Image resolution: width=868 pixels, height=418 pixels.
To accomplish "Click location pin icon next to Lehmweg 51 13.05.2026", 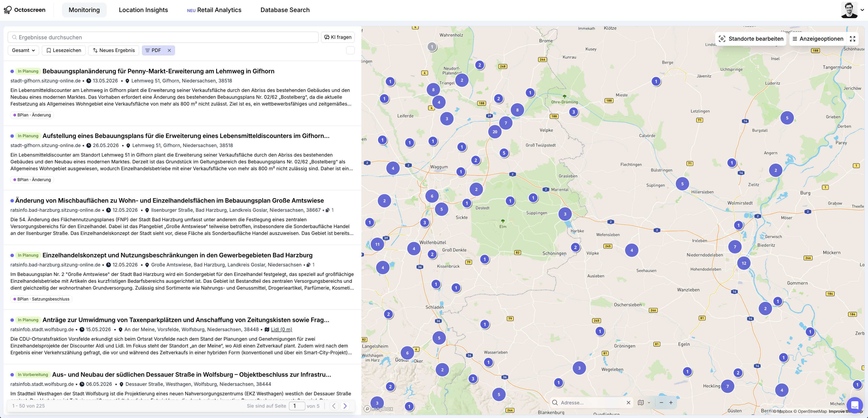I will pyautogui.click(x=127, y=81).
